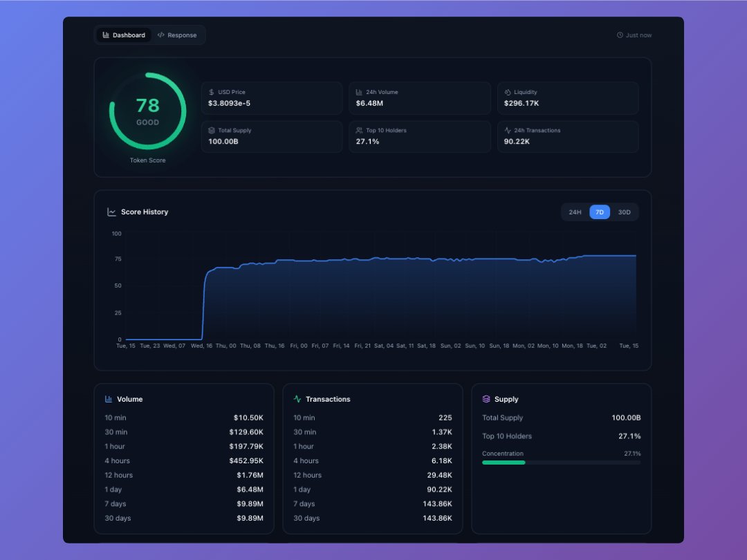Screen dimensions: 747x560
Task: Click the people icon on Top 10 Holders card
Action: click(359, 130)
